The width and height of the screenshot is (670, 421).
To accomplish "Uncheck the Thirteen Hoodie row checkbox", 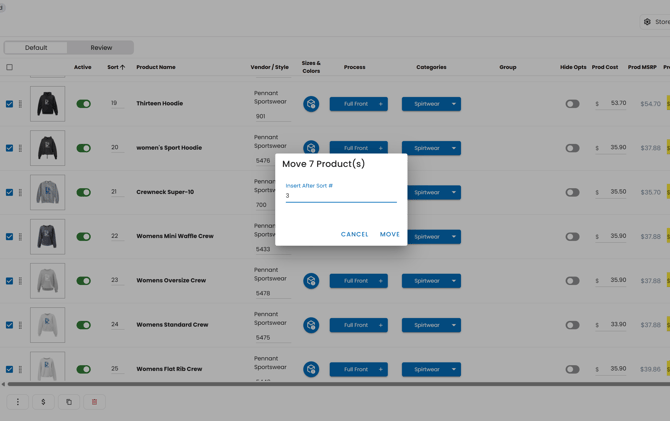I will coord(9,104).
